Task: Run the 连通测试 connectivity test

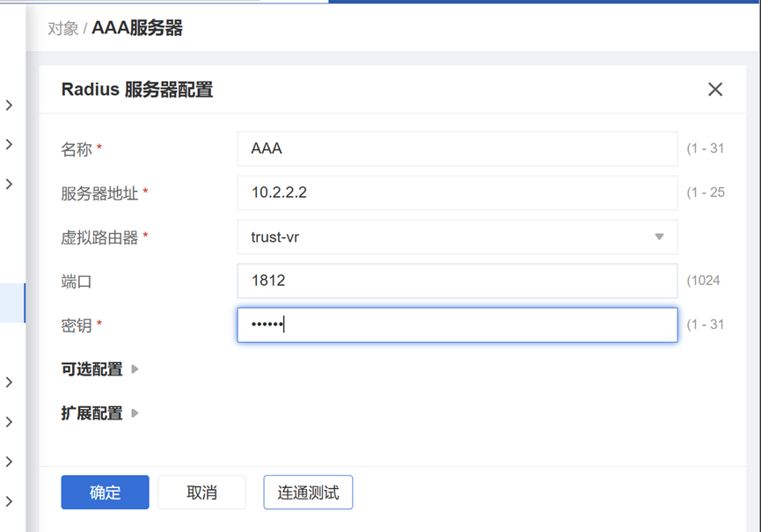Action: [308, 492]
